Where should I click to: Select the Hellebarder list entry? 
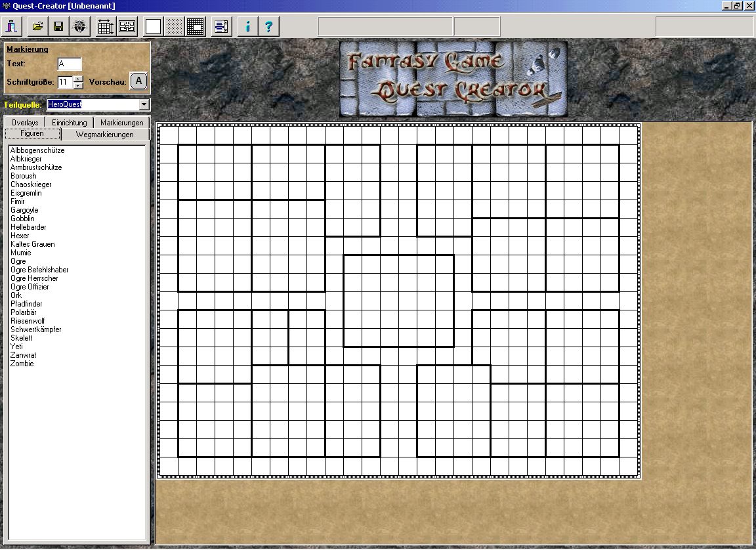tap(28, 227)
